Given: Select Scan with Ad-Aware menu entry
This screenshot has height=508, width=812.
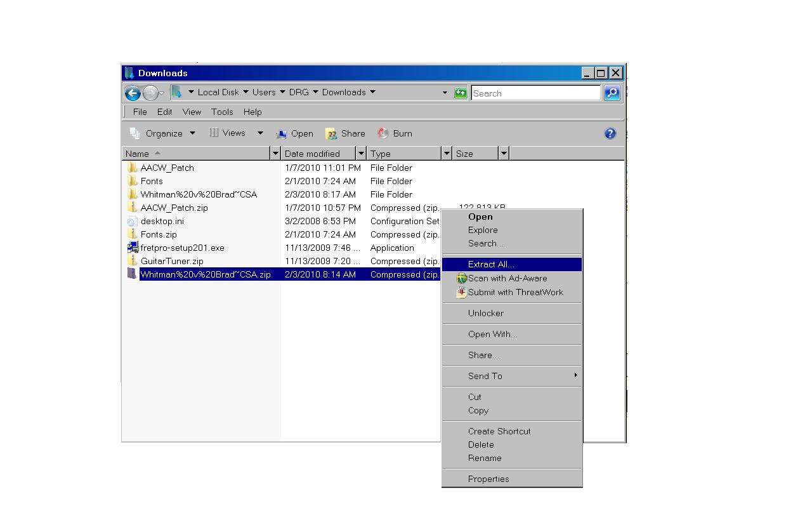Looking at the screenshot, I should click(507, 278).
